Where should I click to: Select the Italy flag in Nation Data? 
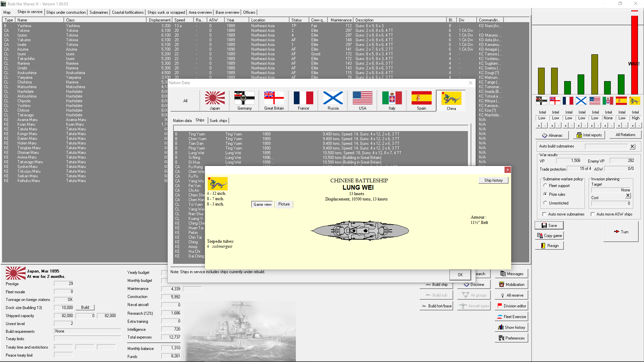tap(392, 101)
